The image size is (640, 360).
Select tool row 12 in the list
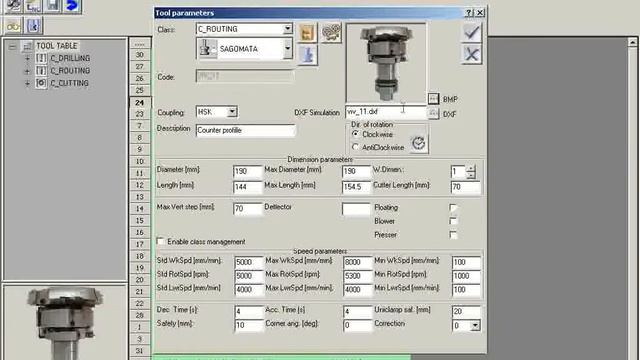point(140,185)
